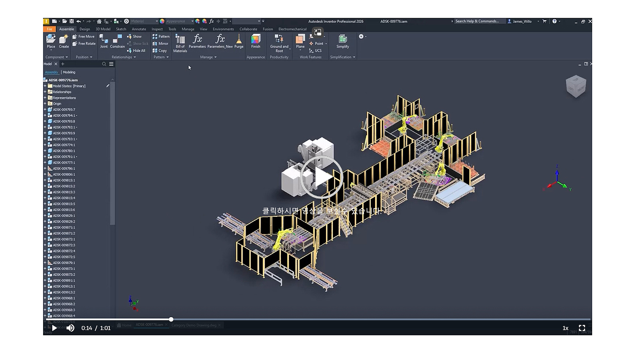Click the browser search magnifier icon

[104, 64]
